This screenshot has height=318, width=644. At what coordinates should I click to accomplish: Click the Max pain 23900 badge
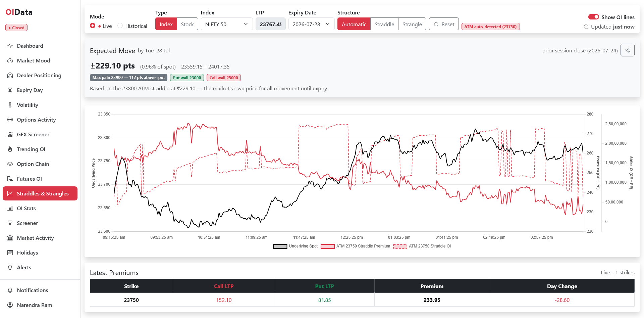click(128, 78)
